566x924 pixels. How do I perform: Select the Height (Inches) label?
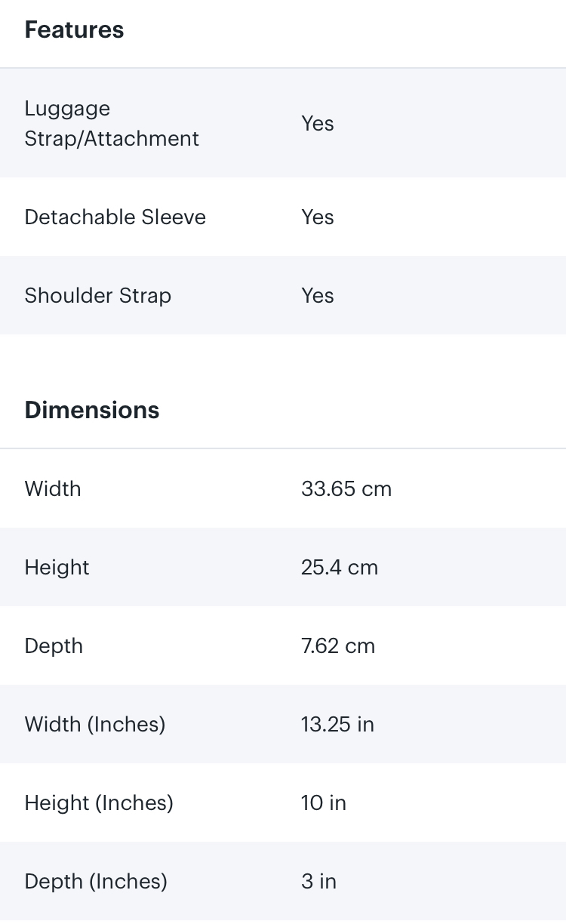pos(99,803)
